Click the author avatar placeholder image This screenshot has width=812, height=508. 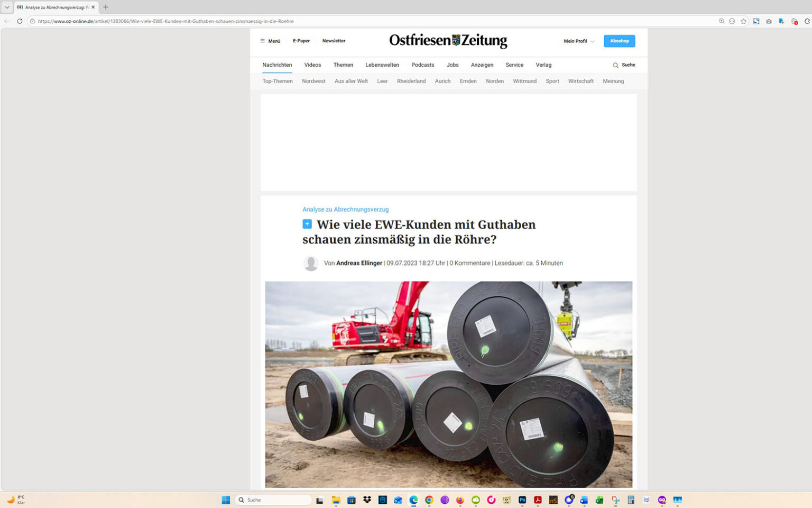[310, 263]
